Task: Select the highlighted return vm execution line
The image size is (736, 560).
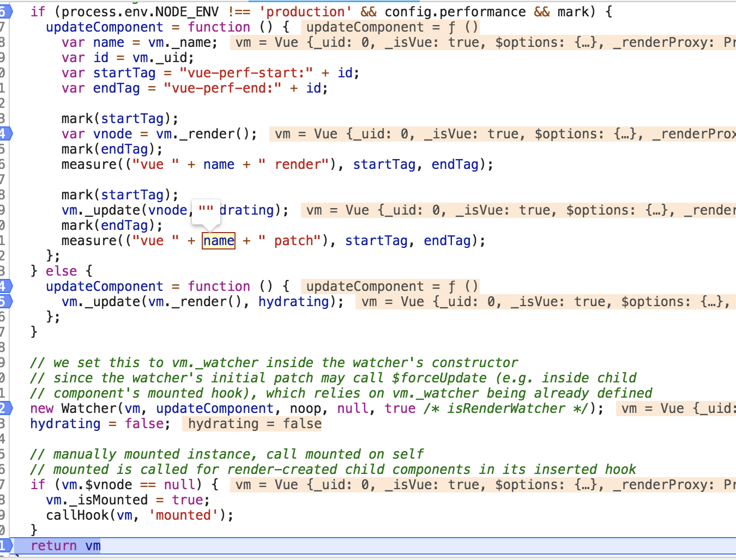Action: point(382,545)
